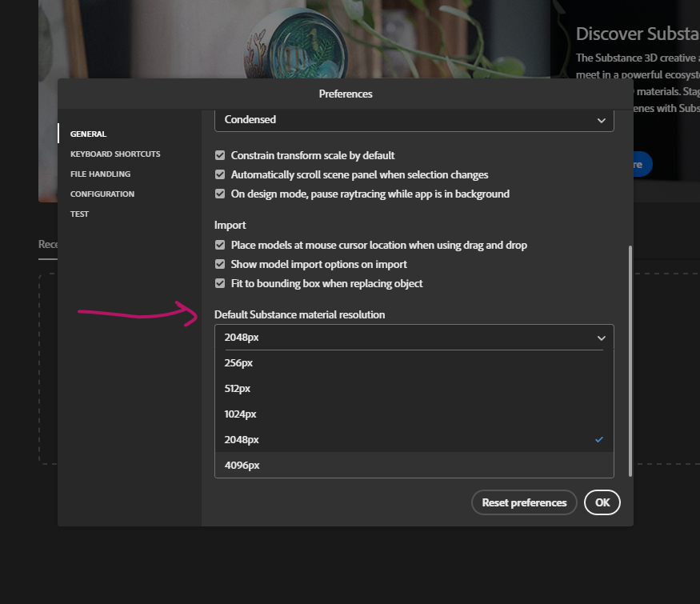Click the Reset preferences button
This screenshot has height=604, width=700.
524,502
